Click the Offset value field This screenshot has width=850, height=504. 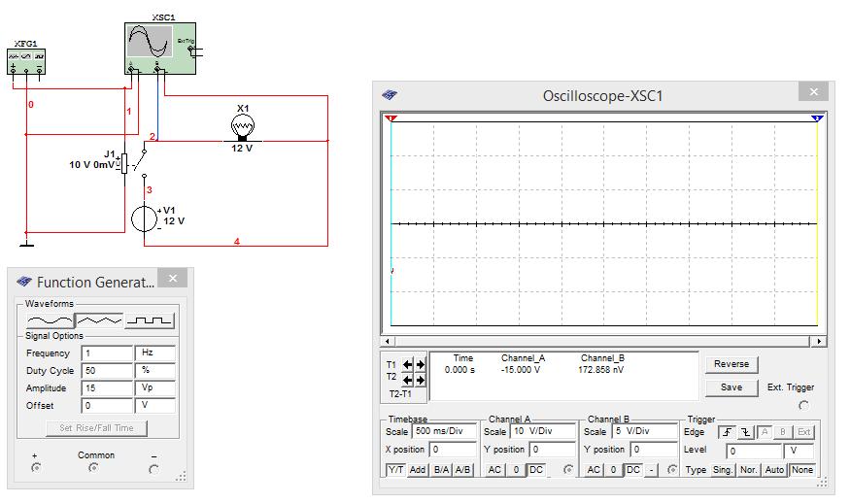(x=107, y=405)
